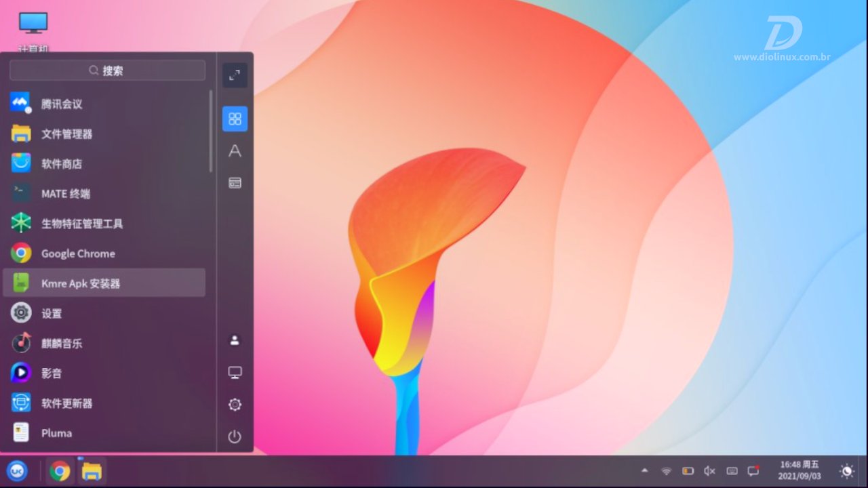Click the show desktop strip at taskbar end
Screen dimensions: 868x488
click(863, 471)
